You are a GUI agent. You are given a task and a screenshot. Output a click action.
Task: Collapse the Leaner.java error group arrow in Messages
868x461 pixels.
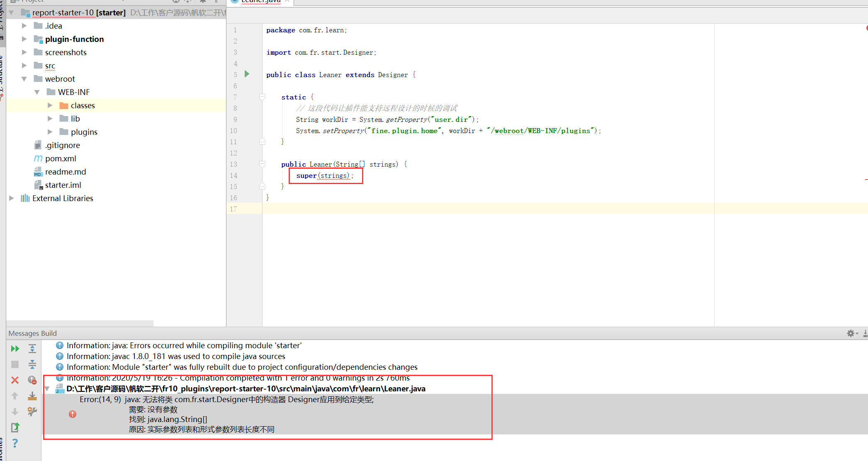(47, 389)
